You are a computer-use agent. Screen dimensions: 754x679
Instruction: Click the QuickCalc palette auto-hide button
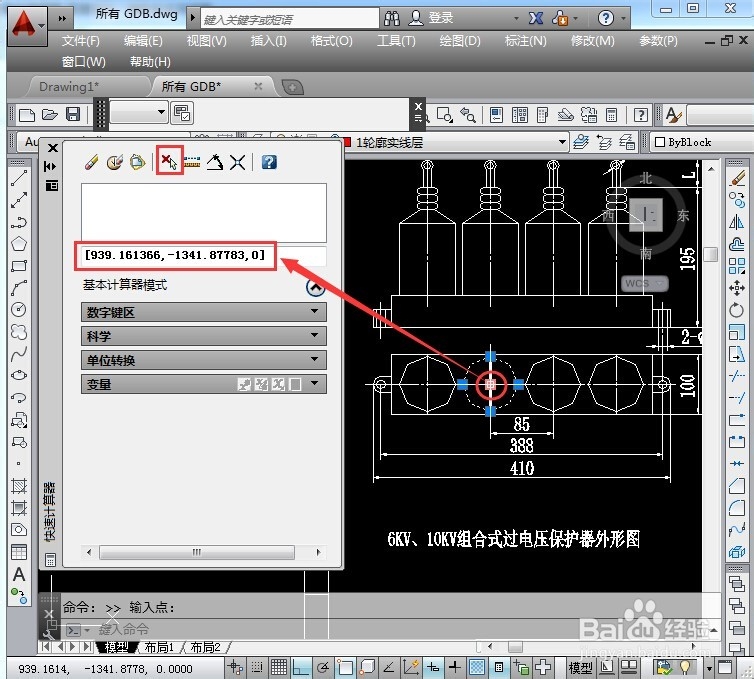click(x=50, y=166)
